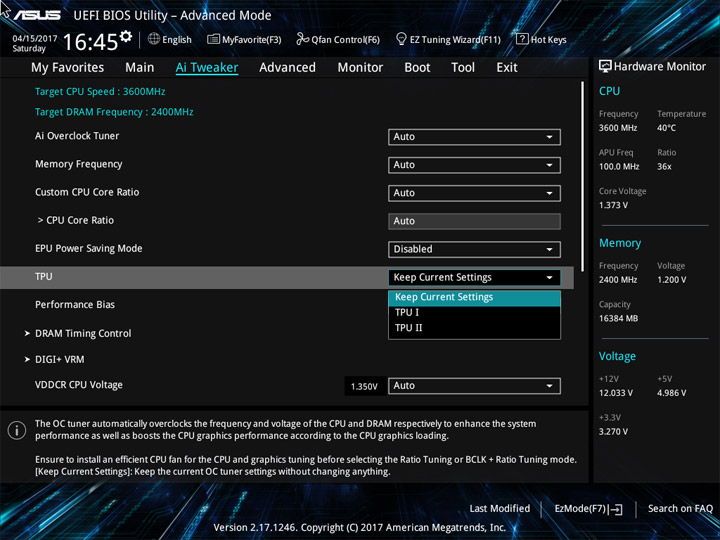Click the ASUS logo
720x540 pixels.
point(37,15)
